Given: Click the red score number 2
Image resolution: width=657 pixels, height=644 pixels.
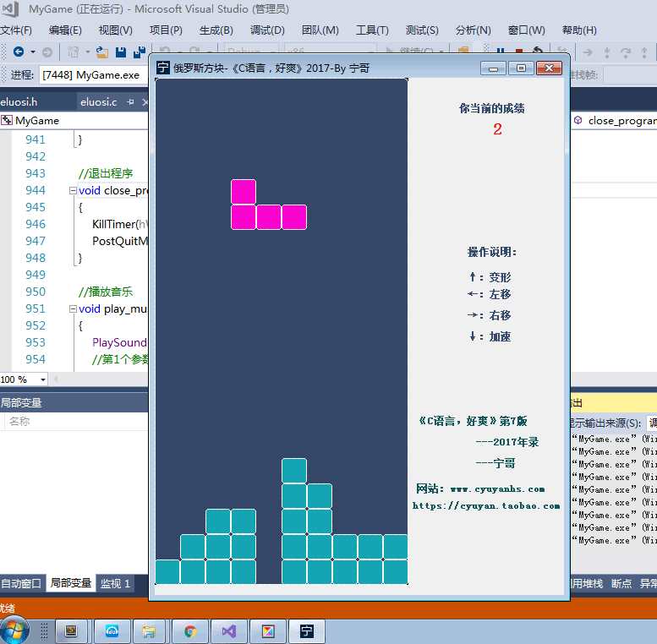Looking at the screenshot, I should click(x=497, y=129).
